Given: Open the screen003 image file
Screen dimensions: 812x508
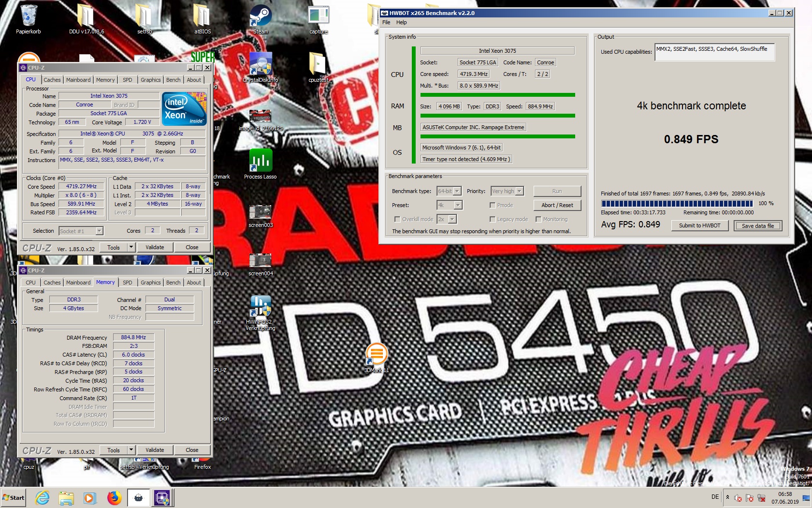Looking at the screenshot, I should pos(261,215).
